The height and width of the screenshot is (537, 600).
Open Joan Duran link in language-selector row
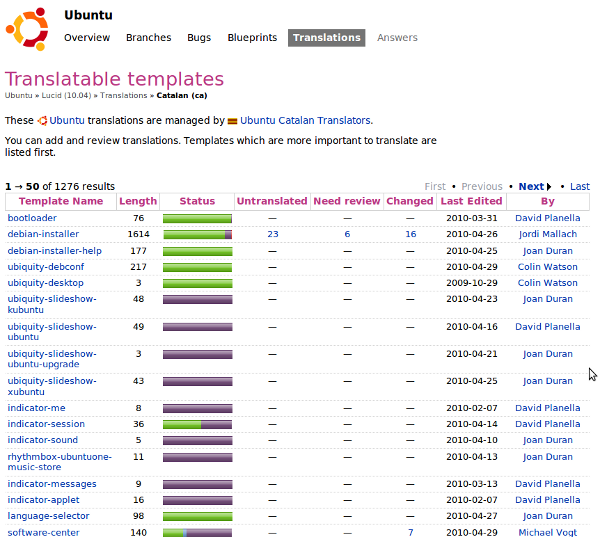(x=548, y=516)
